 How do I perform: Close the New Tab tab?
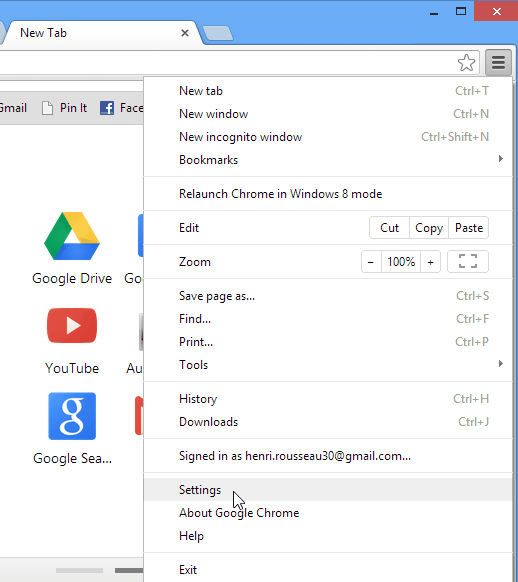click(x=184, y=33)
